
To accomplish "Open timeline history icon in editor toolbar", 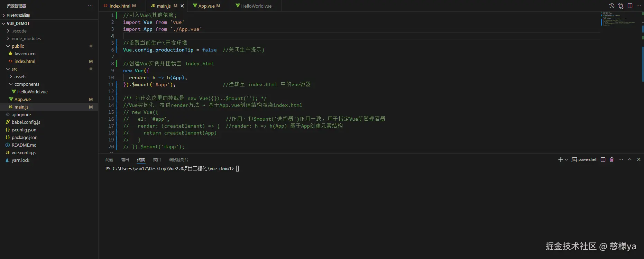I will click(612, 6).
